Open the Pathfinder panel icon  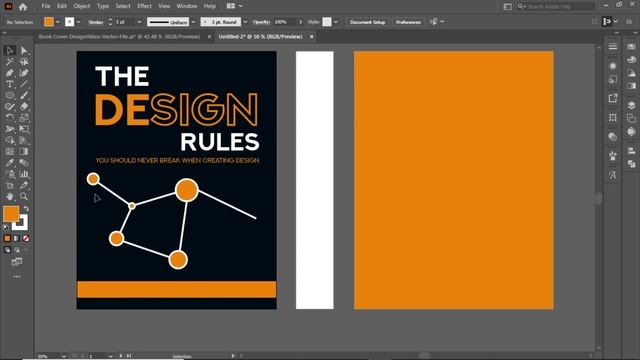(x=631, y=164)
